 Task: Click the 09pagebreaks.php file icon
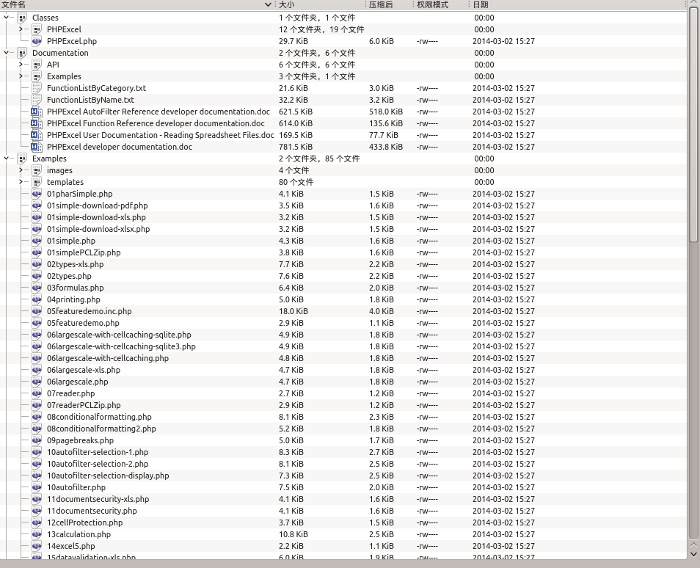tap(37, 440)
